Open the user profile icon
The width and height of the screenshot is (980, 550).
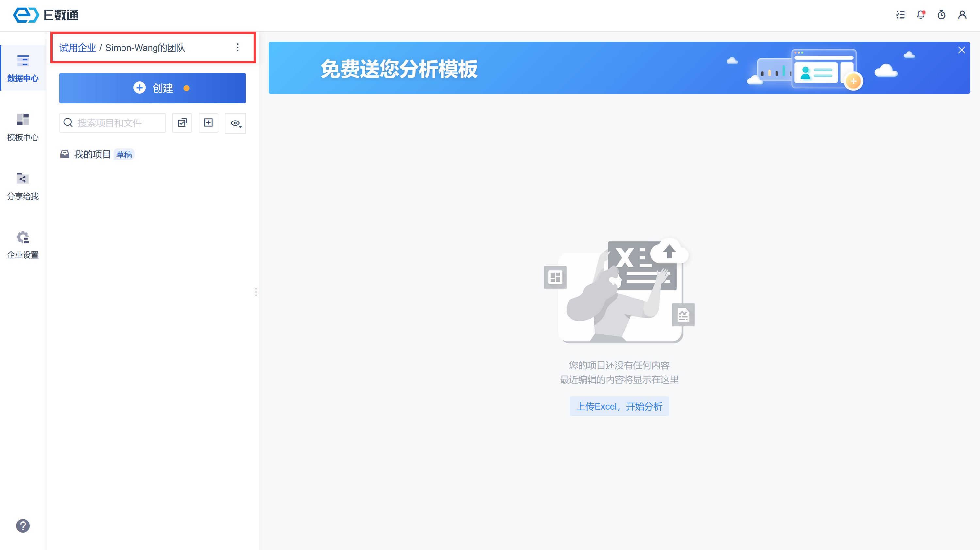coord(962,15)
